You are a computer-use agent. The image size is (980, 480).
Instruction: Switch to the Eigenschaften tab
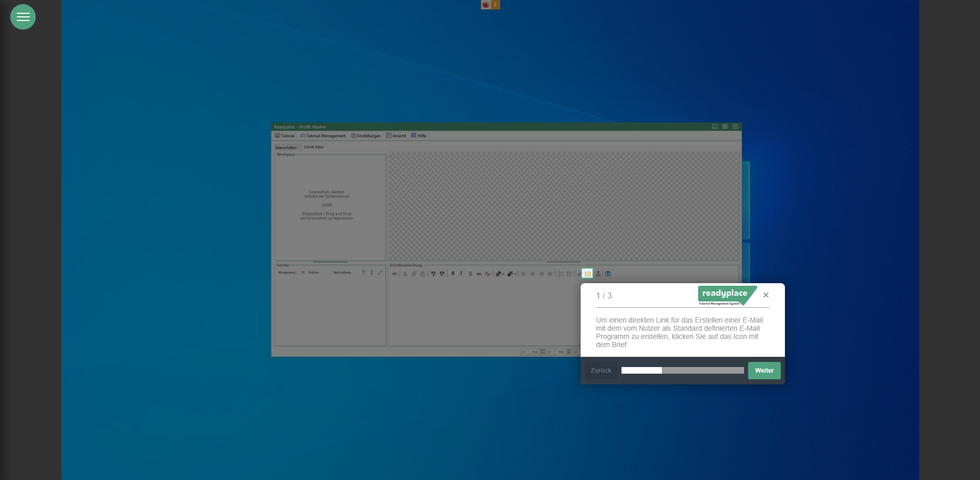(286, 147)
